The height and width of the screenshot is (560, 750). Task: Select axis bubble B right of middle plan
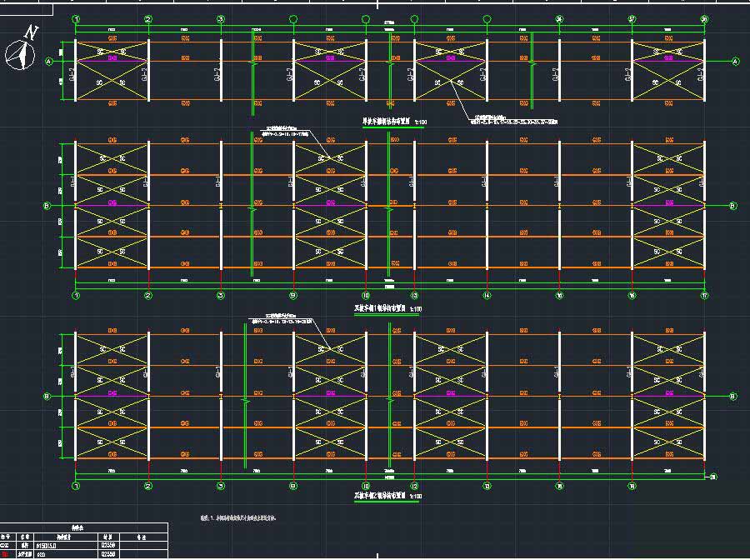click(732, 206)
